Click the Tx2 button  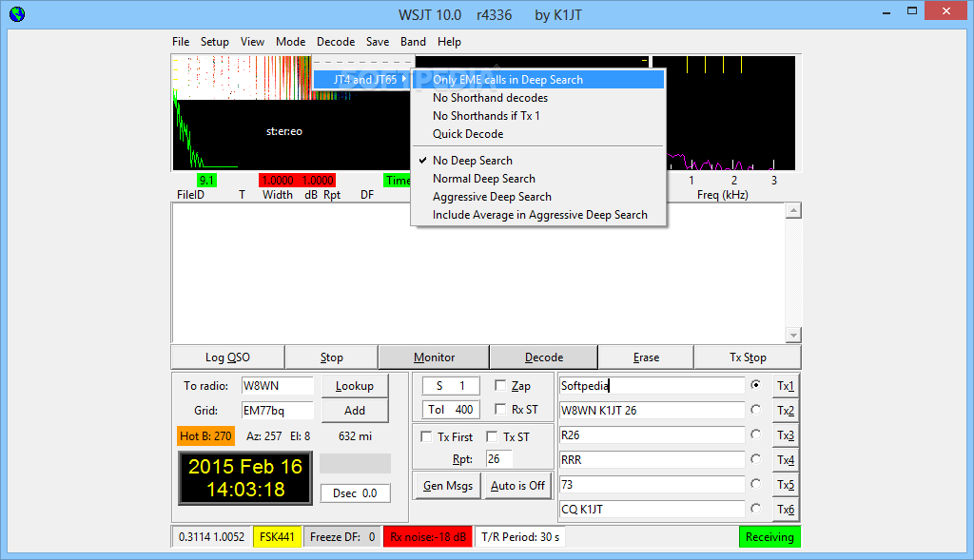786,411
